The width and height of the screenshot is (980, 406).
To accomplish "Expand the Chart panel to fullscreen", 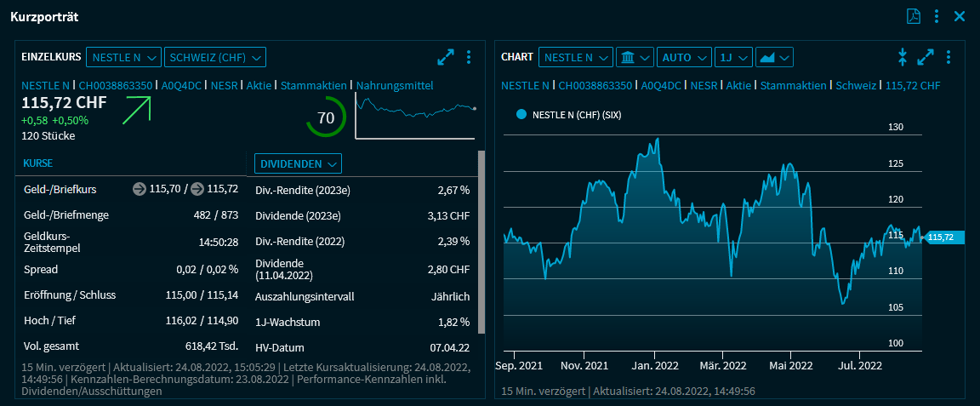I will (926, 57).
